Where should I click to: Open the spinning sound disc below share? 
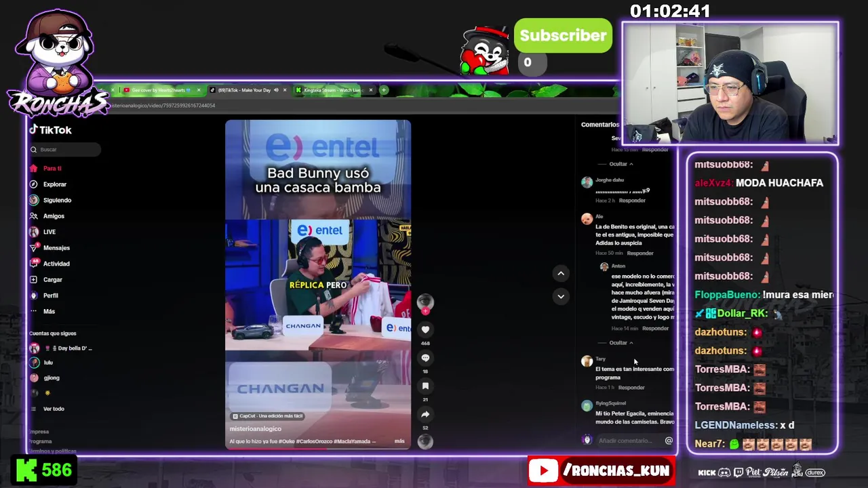425,441
